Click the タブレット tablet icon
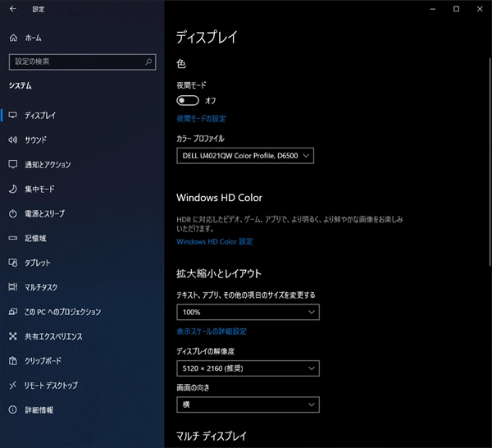Viewport: 492px width, 448px height. (x=13, y=263)
